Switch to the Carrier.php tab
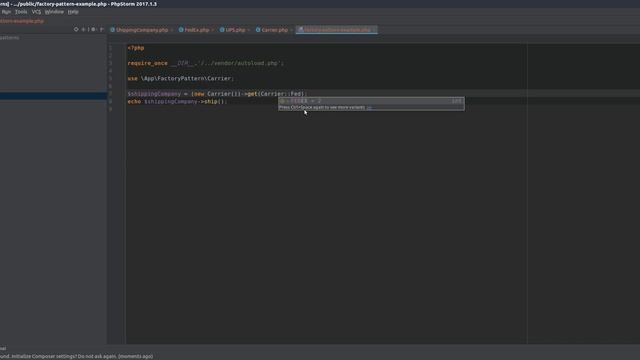 click(274, 30)
